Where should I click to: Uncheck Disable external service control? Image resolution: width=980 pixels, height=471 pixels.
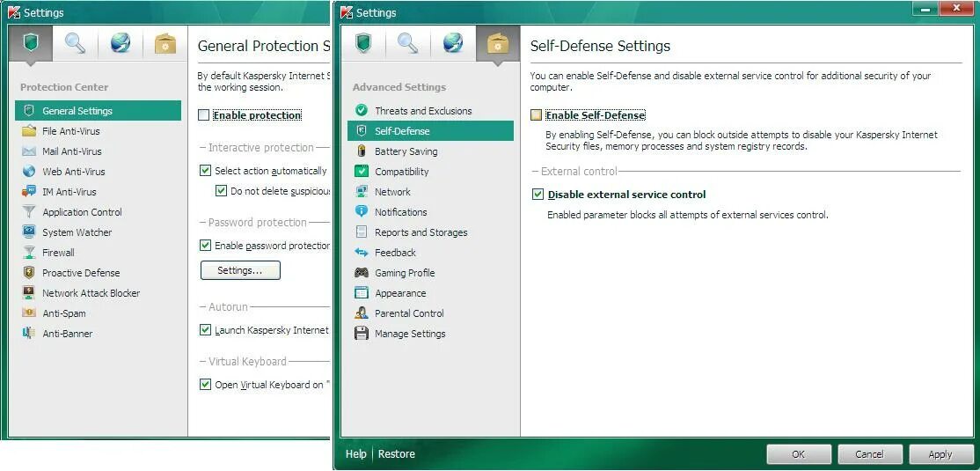coord(538,195)
